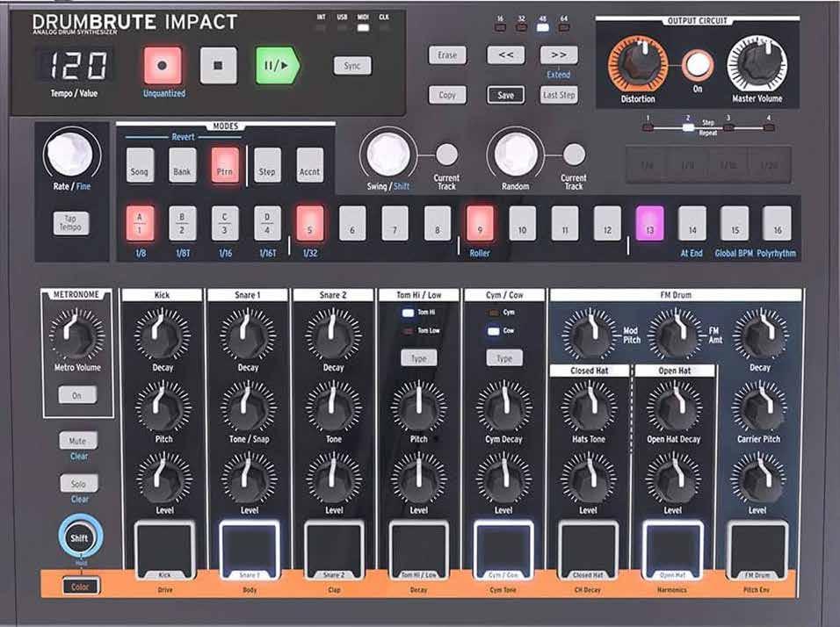This screenshot has width=840, height=627.
Task: Click the Snare 2 Level knob
Action: point(333,479)
